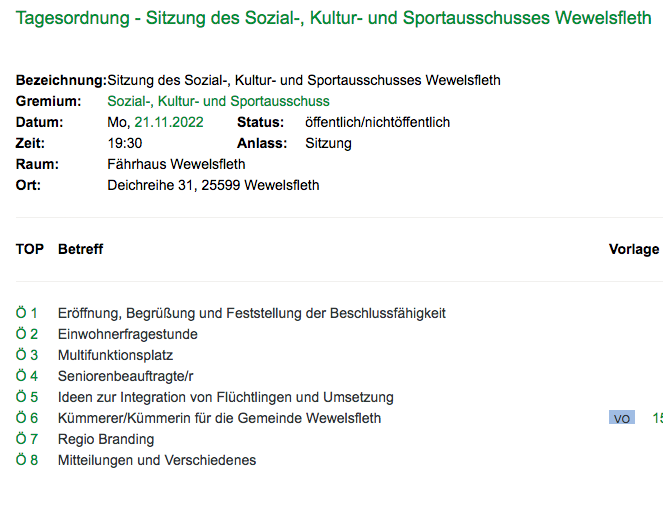Click the VO badge for Kümmerer item
This screenshot has width=663, height=506.
[x=622, y=418]
